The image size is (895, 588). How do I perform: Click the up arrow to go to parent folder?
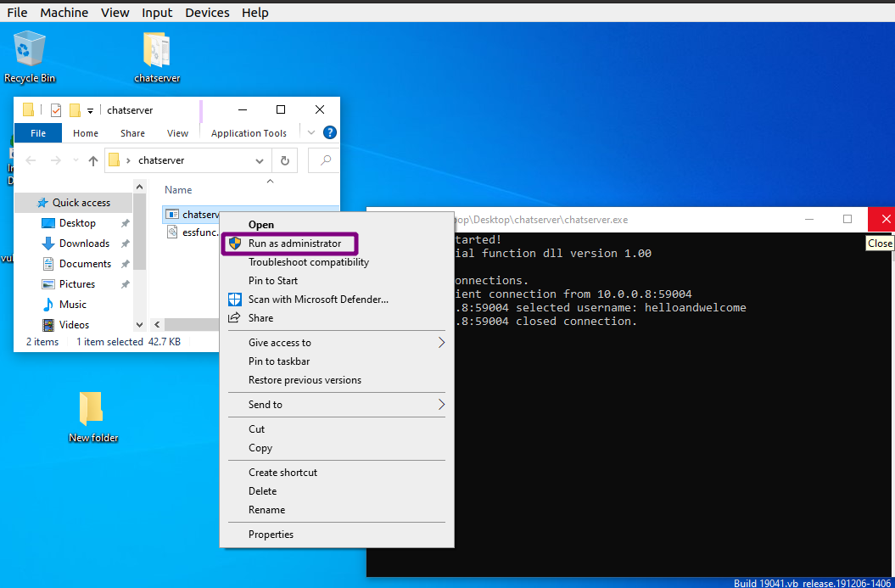[x=93, y=160]
